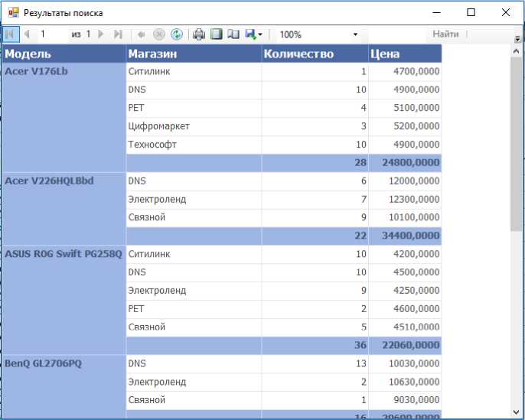525x420 pixels.
Task: Click the vertical scrollbar down arrow
Action: (x=517, y=412)
